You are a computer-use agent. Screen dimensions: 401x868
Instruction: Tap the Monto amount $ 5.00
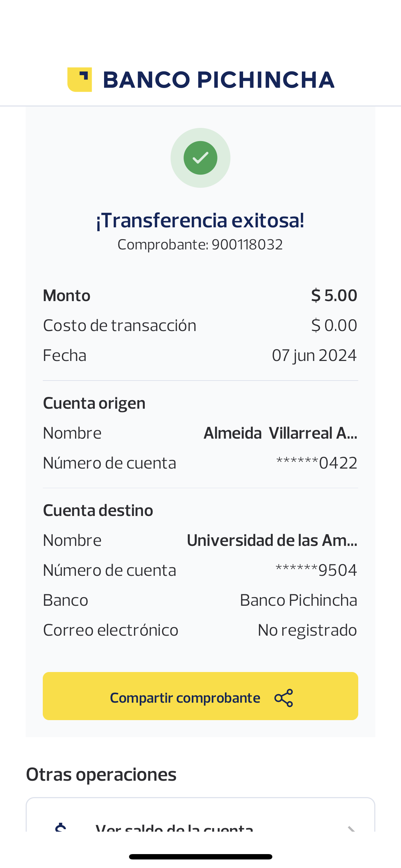[334, 296]
